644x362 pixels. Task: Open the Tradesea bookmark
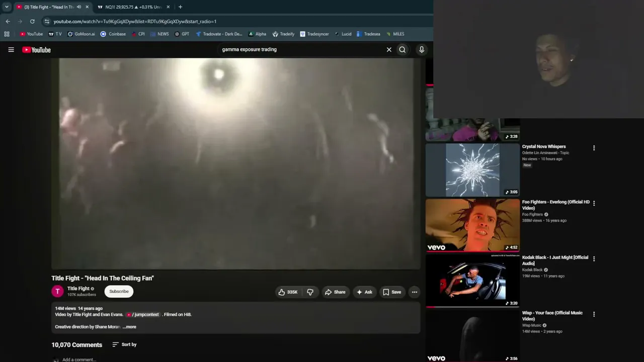coord(368,34)
